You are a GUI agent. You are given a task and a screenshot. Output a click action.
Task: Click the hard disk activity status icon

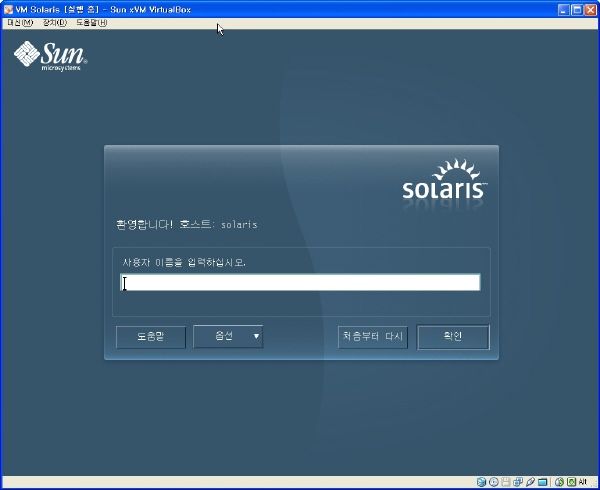coord(481,482)
